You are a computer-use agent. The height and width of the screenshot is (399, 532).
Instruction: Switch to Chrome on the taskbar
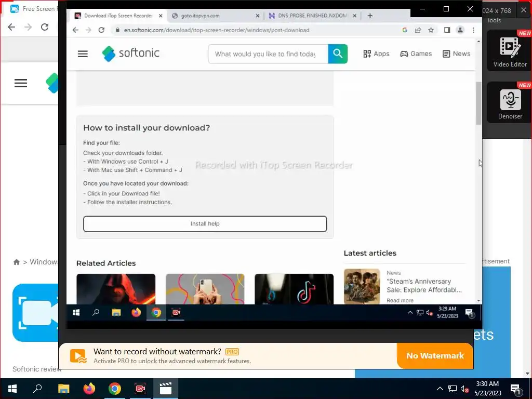coord(115,389)
